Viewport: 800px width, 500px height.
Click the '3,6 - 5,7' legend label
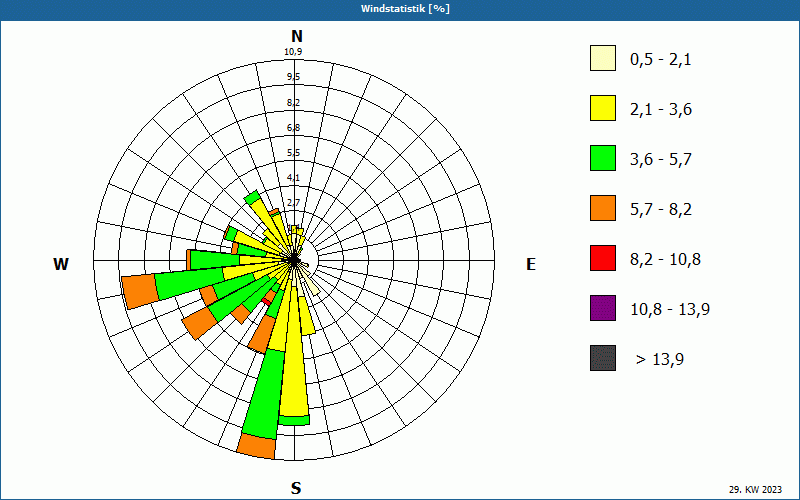point(661,160)
